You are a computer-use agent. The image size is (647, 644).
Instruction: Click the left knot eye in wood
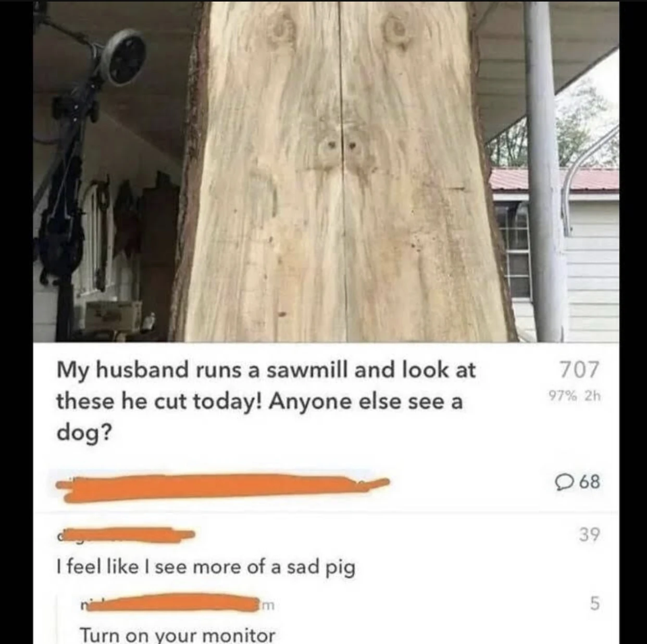283,29
